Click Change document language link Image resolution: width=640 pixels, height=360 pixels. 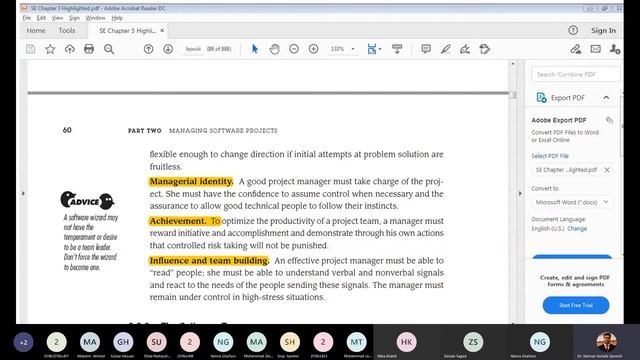click(577, 229)
